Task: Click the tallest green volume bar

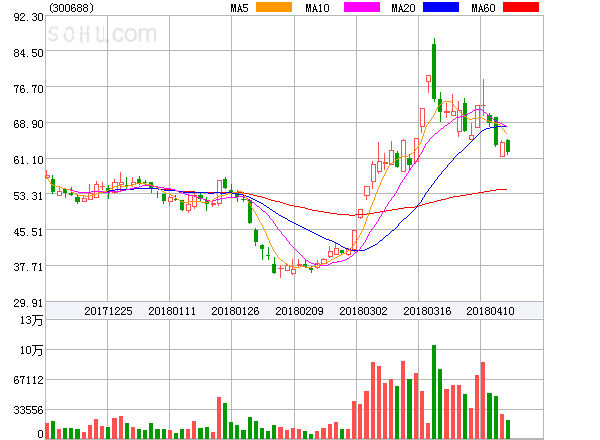Action: (434, 392)
